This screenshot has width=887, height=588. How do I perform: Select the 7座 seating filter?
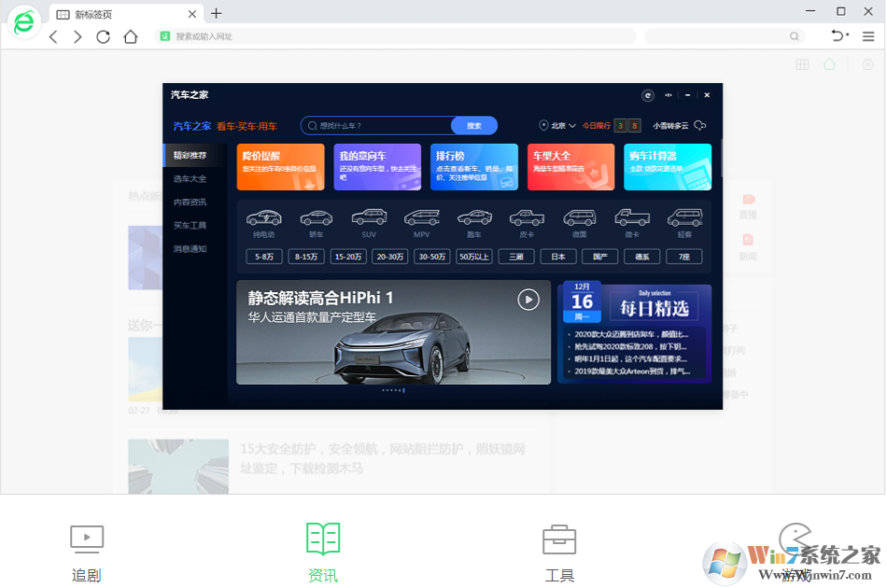684,256
